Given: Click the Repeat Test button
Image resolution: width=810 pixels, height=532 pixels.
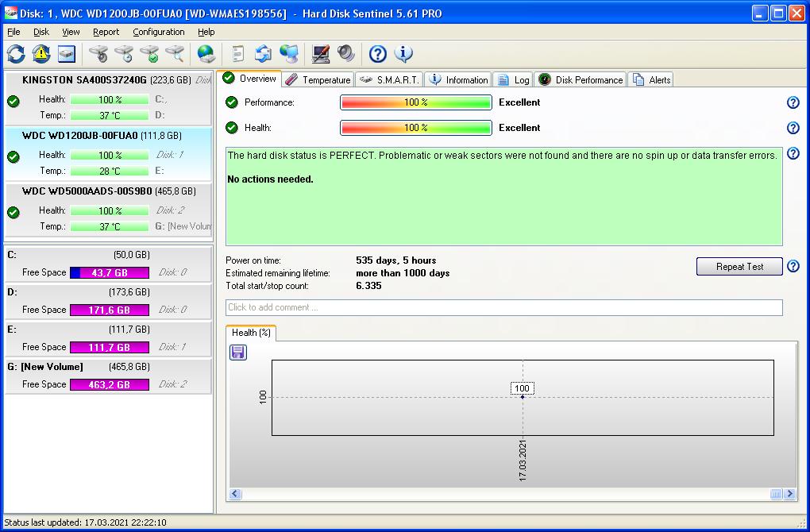Looking at the screenshot, I should point(739,267).
